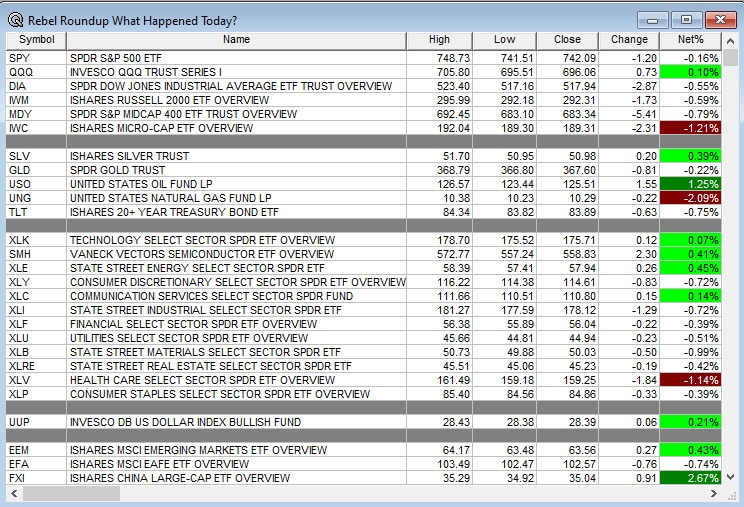Select the QQQ symbol cell
This screenshot has height=507, width=744.
click(x=36, y=72)
